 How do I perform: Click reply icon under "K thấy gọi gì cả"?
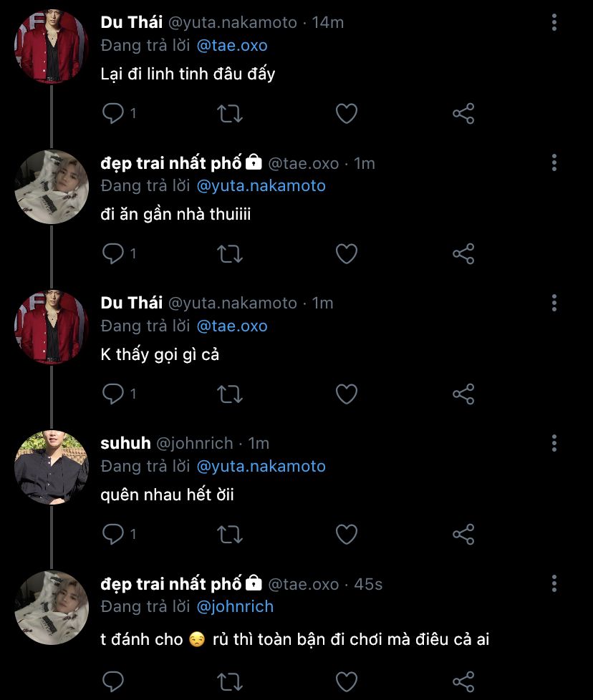[x=114, y=394]
